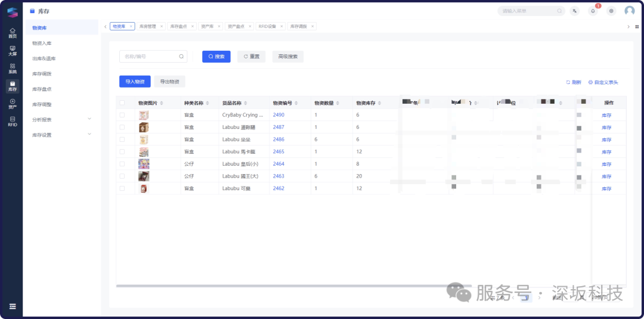The width and height of the screenshot is (644, 319).
Task: Click the 导入物资 import button
Action: [x=135, y=82]
